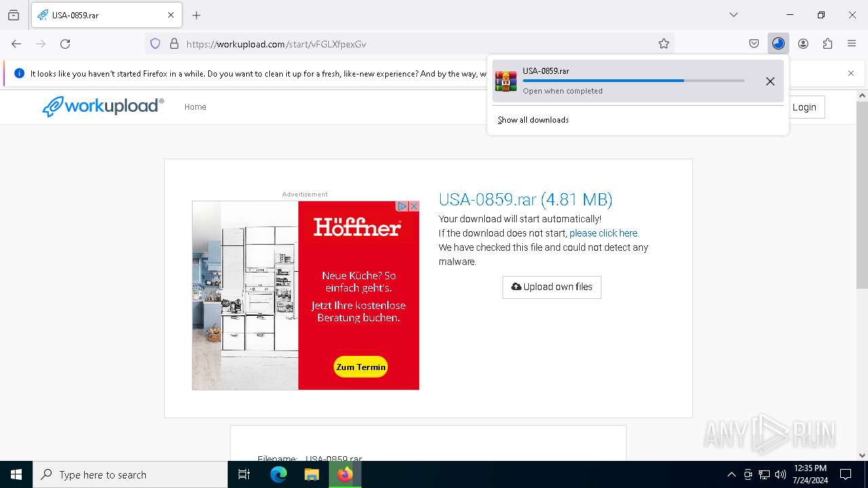Image resolution: width=868 pixels, height=488 pixels.
Task: Bookmark this page with star icon
Action: coord(664,43)
